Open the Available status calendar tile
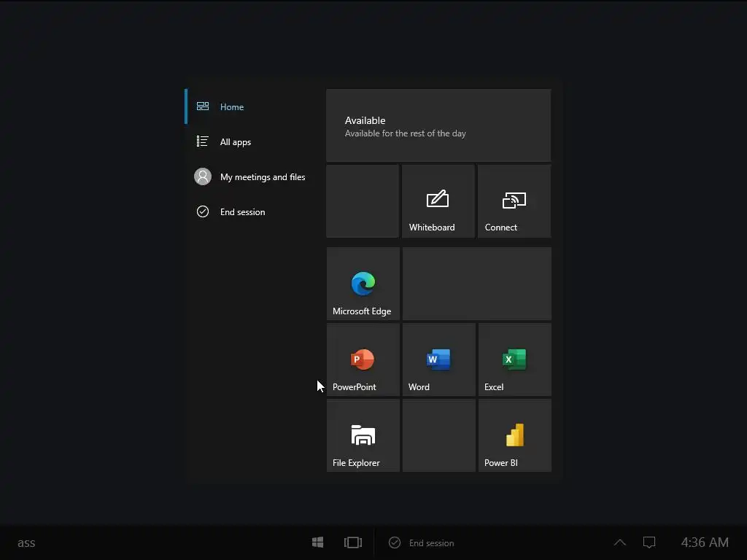Viewport: 747px width, 560px height. click(x=438, y=125)
